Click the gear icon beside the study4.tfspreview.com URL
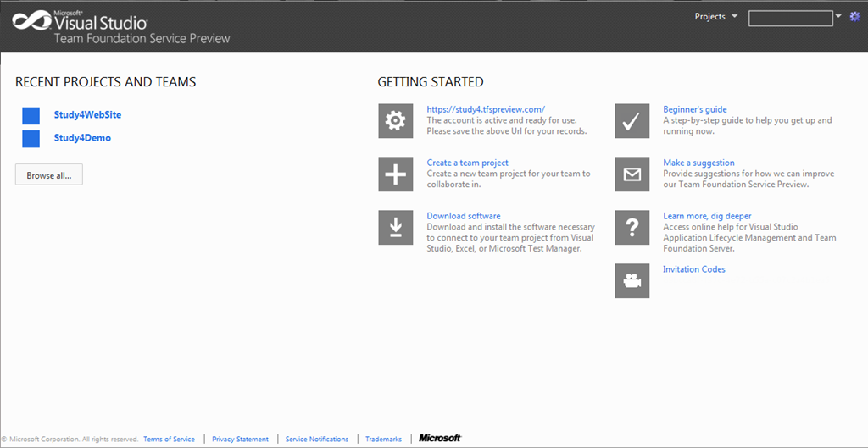 [395, 120]
